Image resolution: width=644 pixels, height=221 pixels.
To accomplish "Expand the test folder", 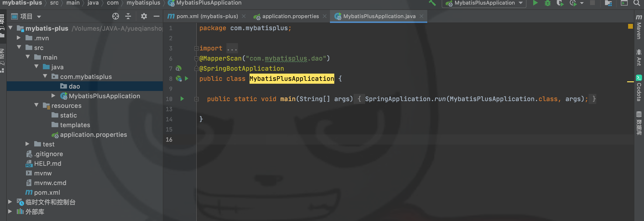I will (27, 144).
